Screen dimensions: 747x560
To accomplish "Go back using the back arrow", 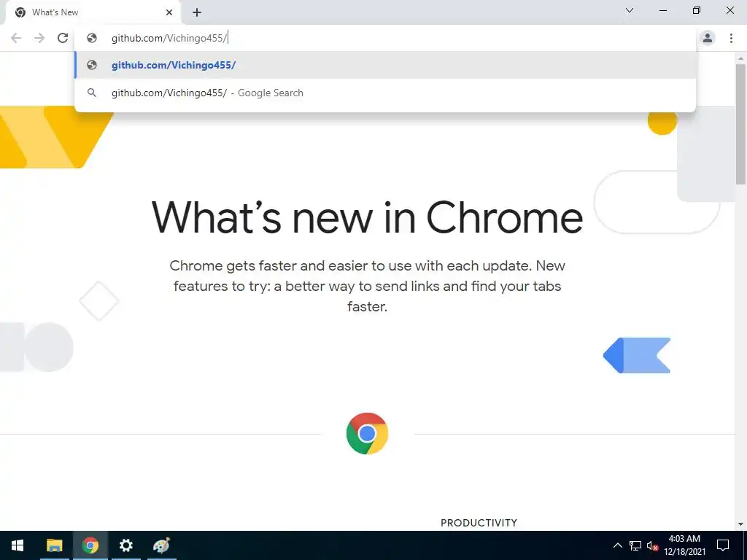I will (x=16, y=38).
